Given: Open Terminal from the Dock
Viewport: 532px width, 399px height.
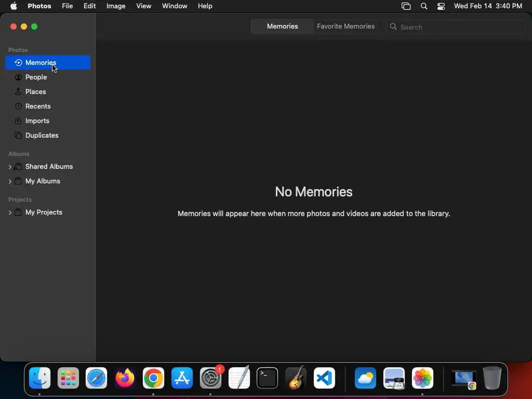Looking at the screenshot, I should click(268, 378).
